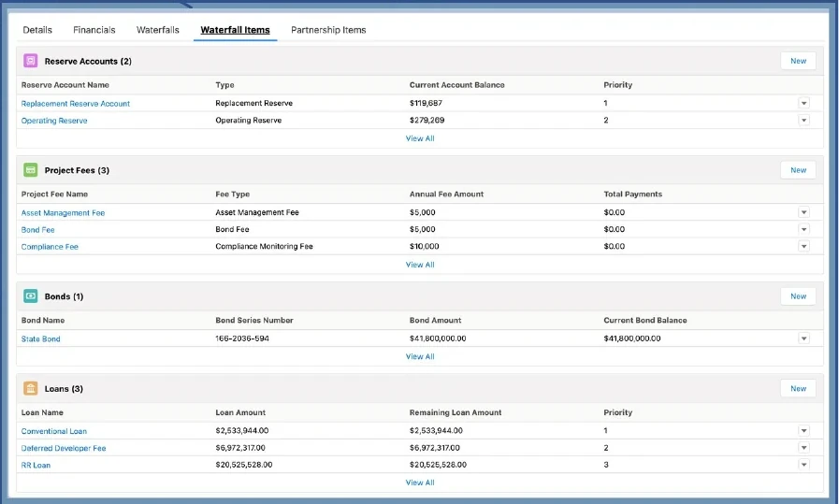This screenshot has width=839, height=504.
Task: Click the Bonds (1) heading
Action: pos(65,297)
